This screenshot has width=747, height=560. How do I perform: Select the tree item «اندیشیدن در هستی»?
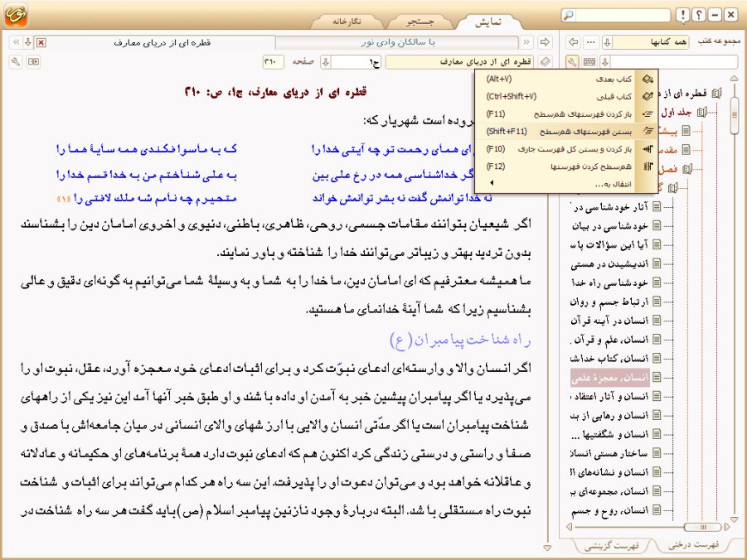pyautogui.click(x=610, y=263)
